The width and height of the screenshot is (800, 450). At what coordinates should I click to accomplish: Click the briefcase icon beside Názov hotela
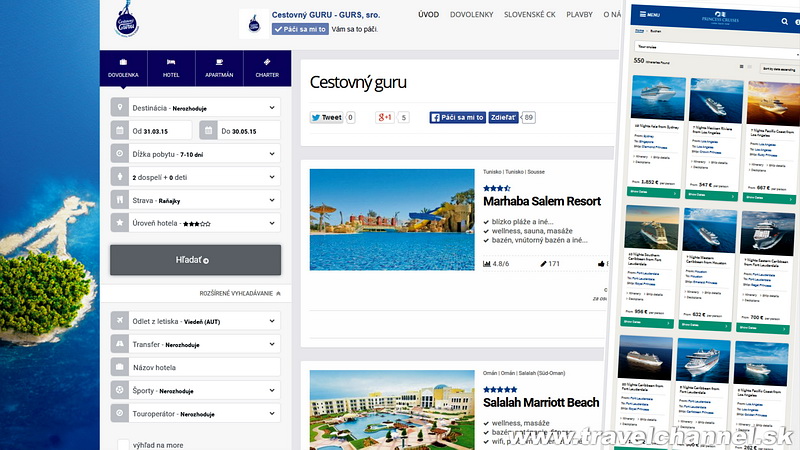[x=120, y=367]
